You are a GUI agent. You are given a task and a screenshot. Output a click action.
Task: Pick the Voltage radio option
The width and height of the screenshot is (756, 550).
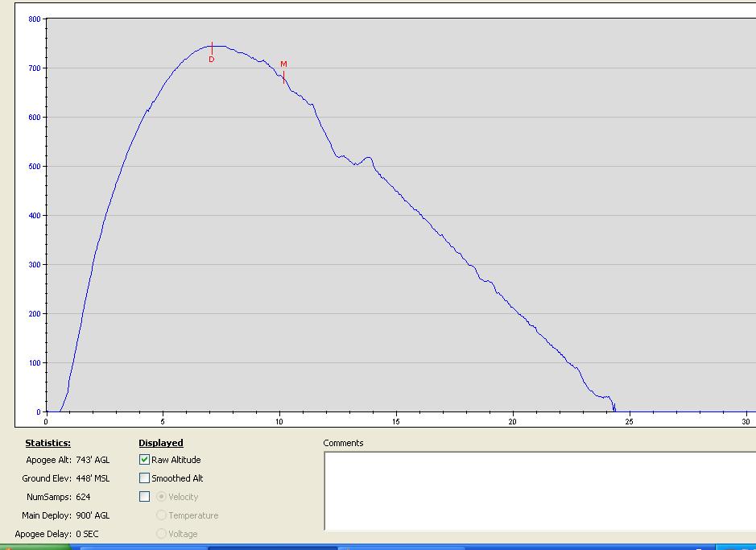(x=162, y=533)
